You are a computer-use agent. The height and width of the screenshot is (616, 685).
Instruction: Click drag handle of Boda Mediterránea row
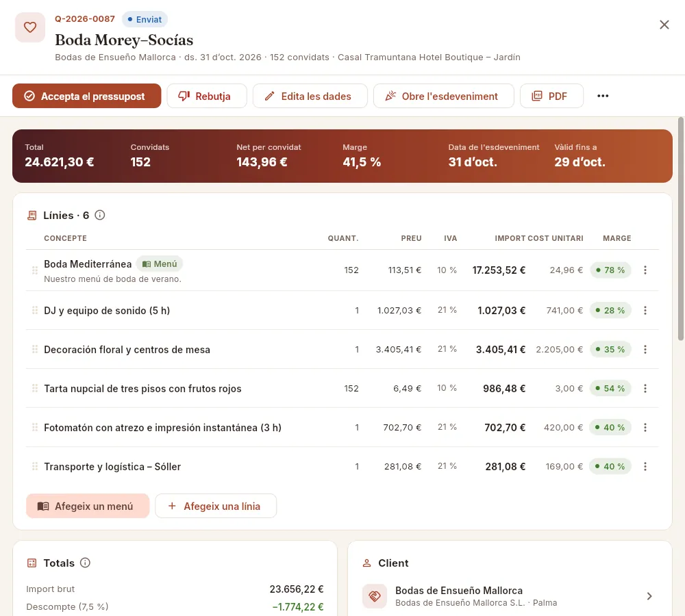(35, 270)
